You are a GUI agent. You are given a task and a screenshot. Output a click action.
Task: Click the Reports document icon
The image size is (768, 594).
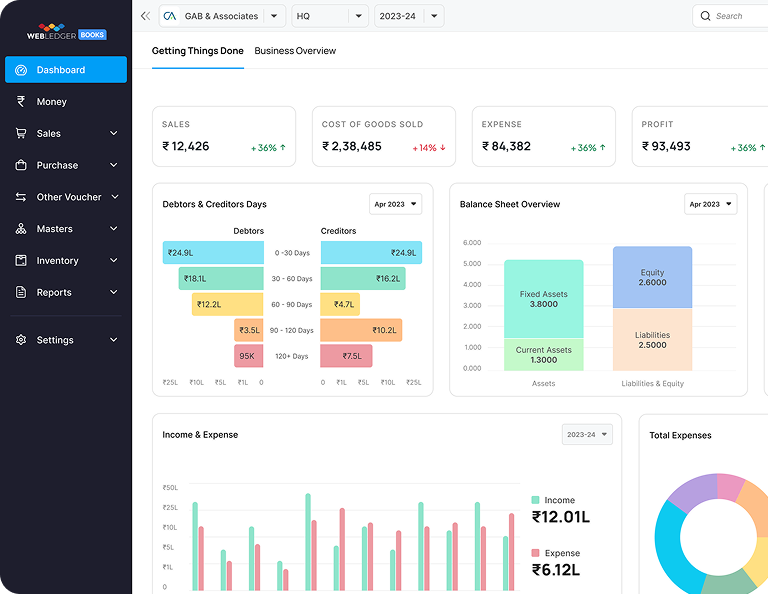tap(21, 293)
